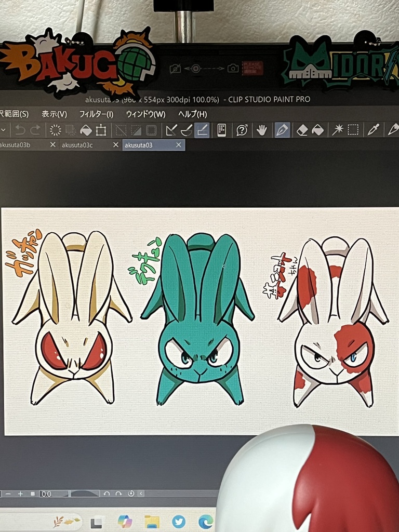399x532 pixels.
Task: Open the Scale/Rotate transform icon
Action: tap(101, 130)
